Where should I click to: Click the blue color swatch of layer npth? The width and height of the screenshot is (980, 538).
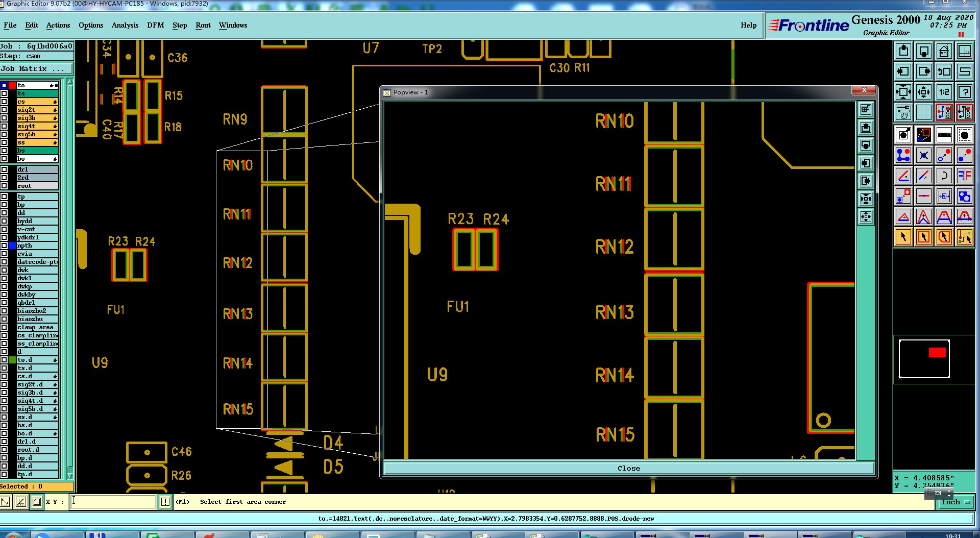pyautogui.click(x=12, y=246)
